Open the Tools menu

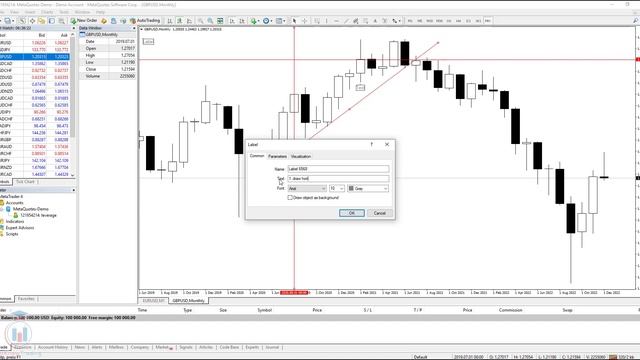pyautogui.click(x=64, y=12)
